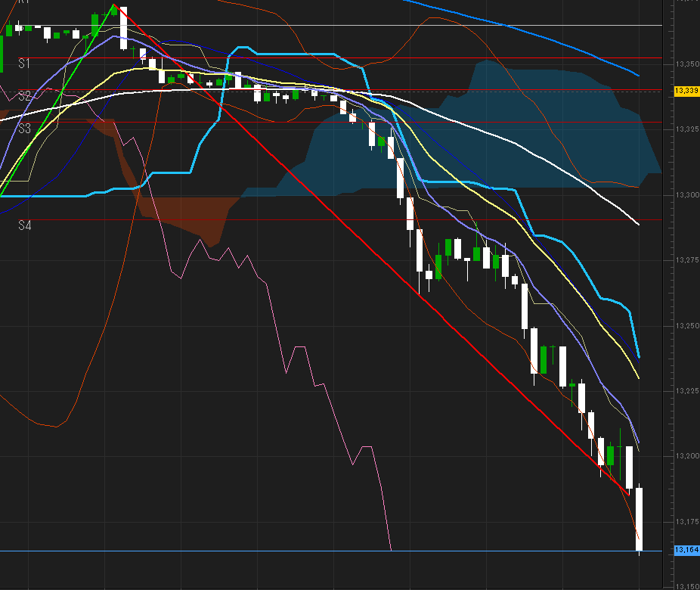
Task: Select the S1 pivot label
Action: point(24,64)
